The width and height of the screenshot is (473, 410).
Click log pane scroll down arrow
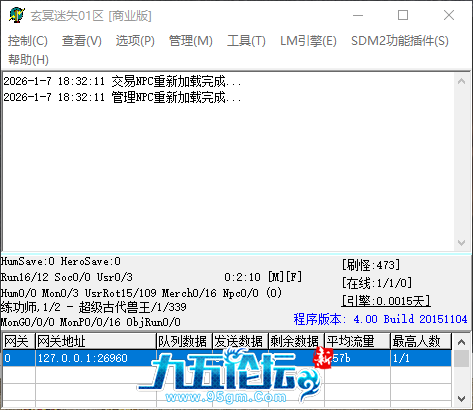tap(461, 242)
